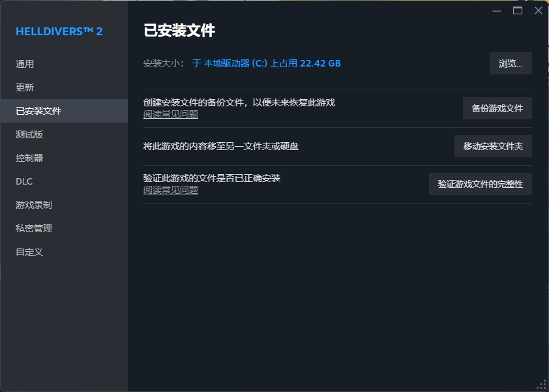Close the HELLDIVERS 2 properties window

tap(538, 10)
